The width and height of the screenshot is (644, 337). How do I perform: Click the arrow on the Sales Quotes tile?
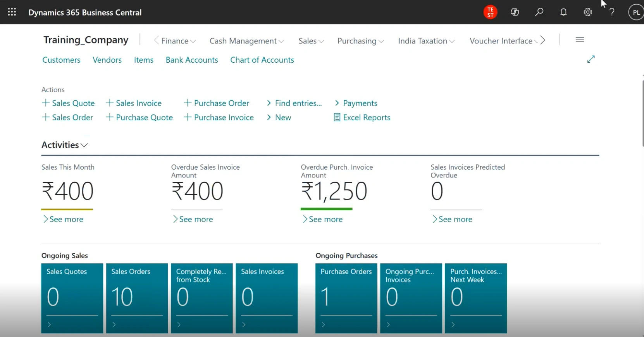click(49, 325)
